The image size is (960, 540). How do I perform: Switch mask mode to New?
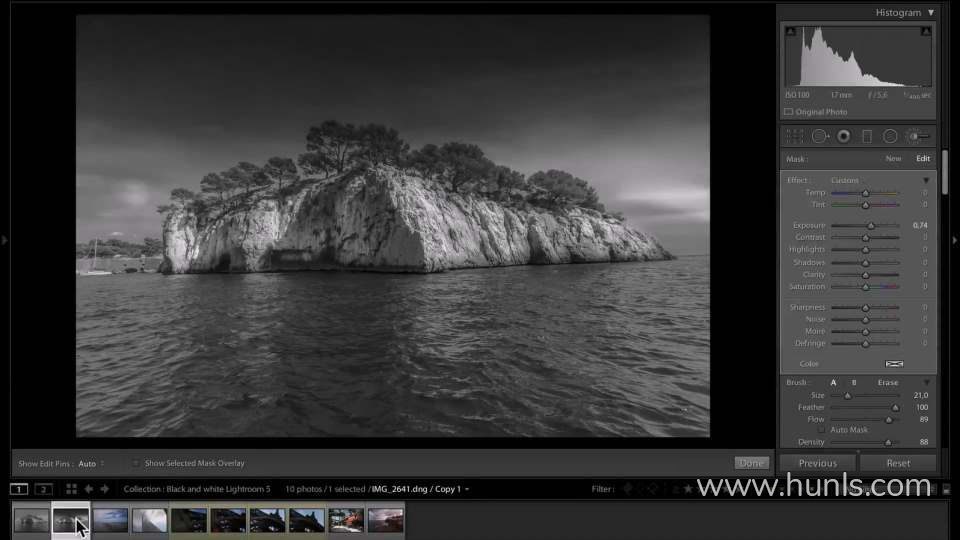893,159
